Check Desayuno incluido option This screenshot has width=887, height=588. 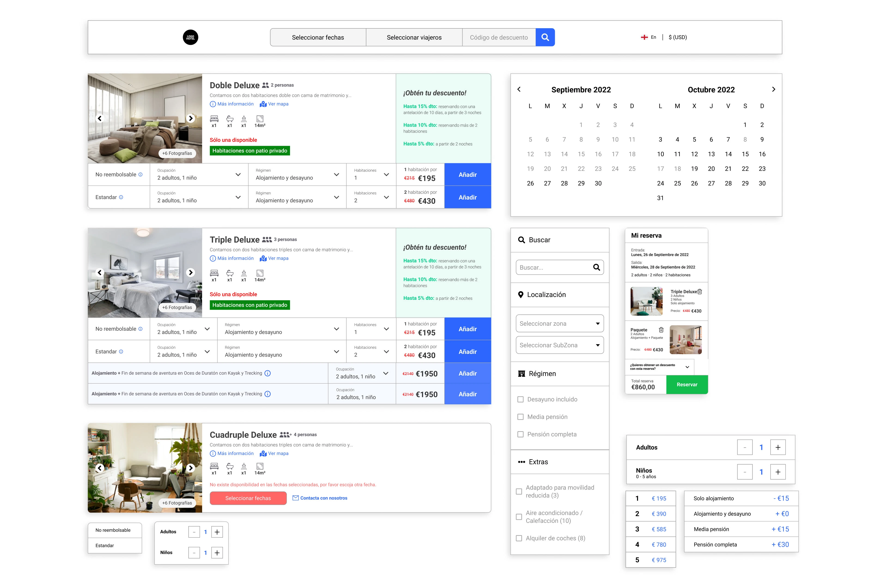point(520,399)
